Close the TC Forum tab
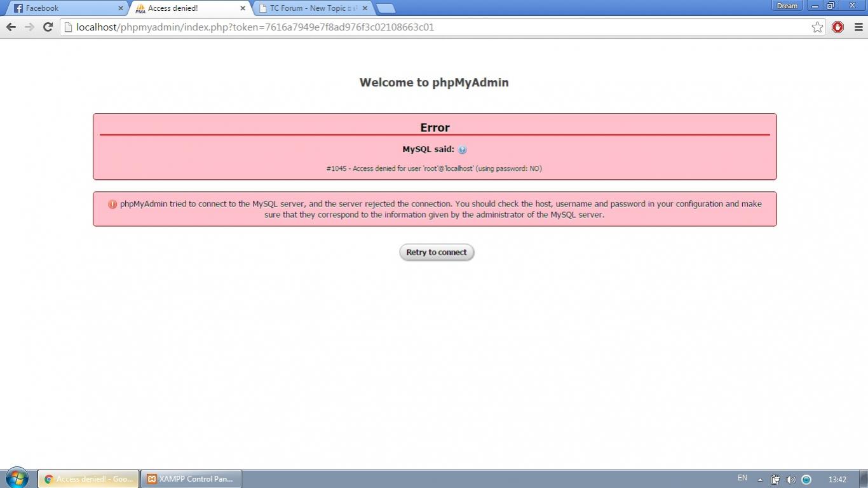 (x=365, y=8)
